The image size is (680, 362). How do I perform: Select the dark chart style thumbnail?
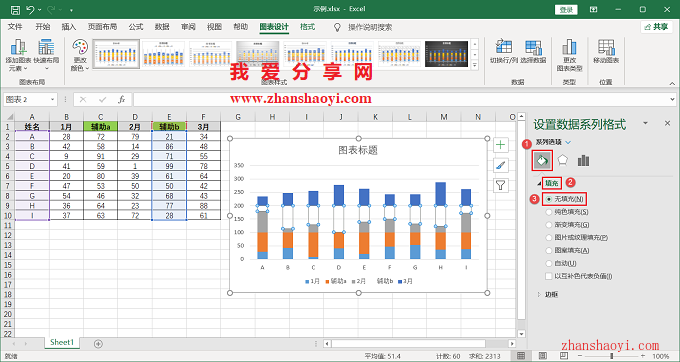click(446, 54)
